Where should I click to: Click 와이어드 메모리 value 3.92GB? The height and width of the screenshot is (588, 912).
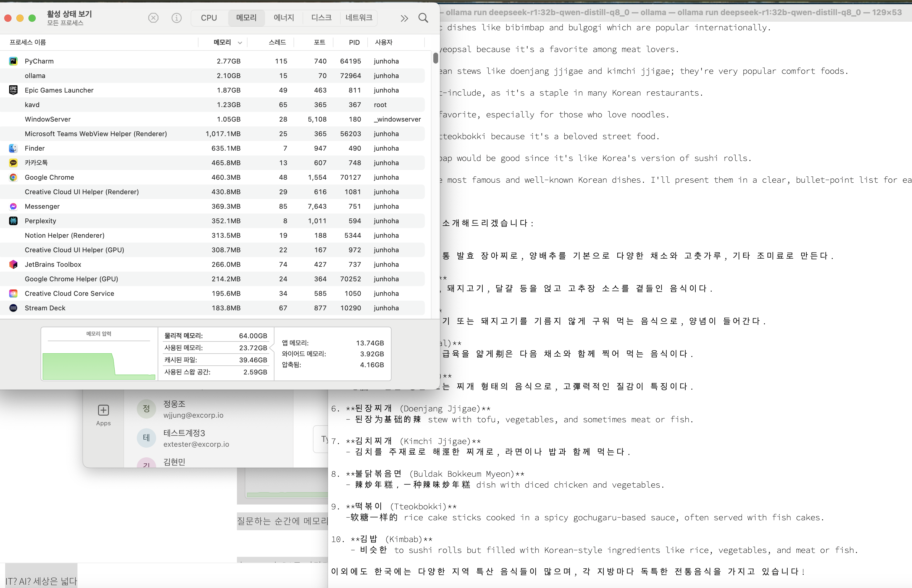(372, 354)
